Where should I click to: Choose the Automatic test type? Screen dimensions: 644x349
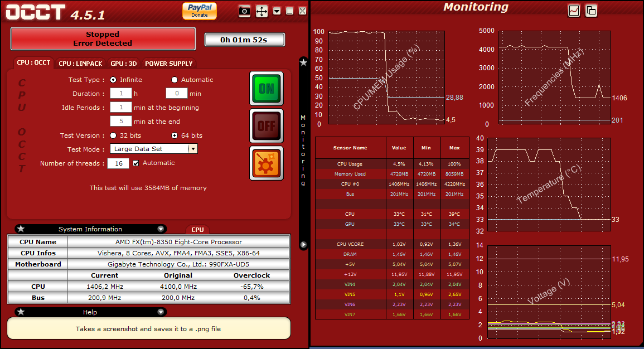[175, 80]
